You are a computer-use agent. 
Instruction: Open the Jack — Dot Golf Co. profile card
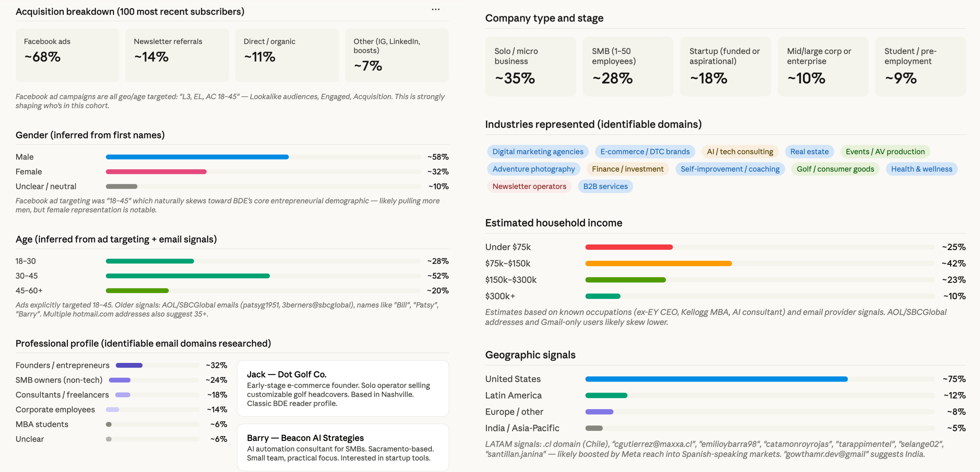[x=343, y=388]
